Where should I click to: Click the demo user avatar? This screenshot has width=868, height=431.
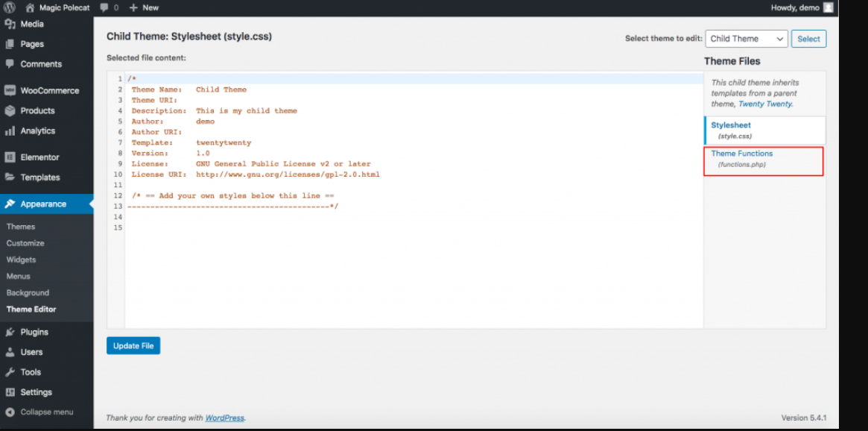(x=827, y=7)
